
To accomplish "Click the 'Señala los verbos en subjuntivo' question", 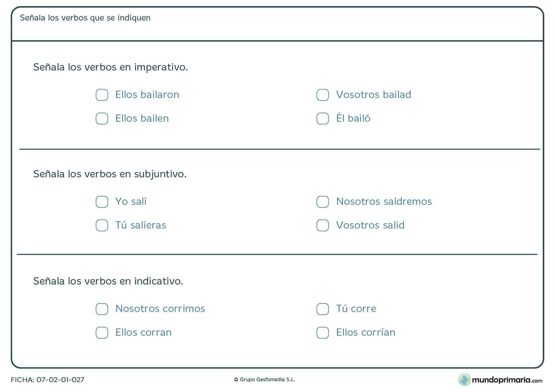I will tap(110, 174).
